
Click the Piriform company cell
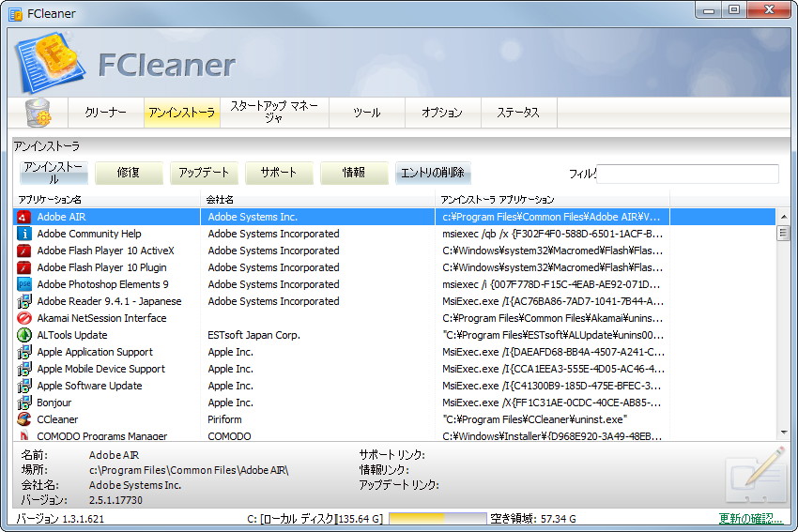click(x=224, y=419)
